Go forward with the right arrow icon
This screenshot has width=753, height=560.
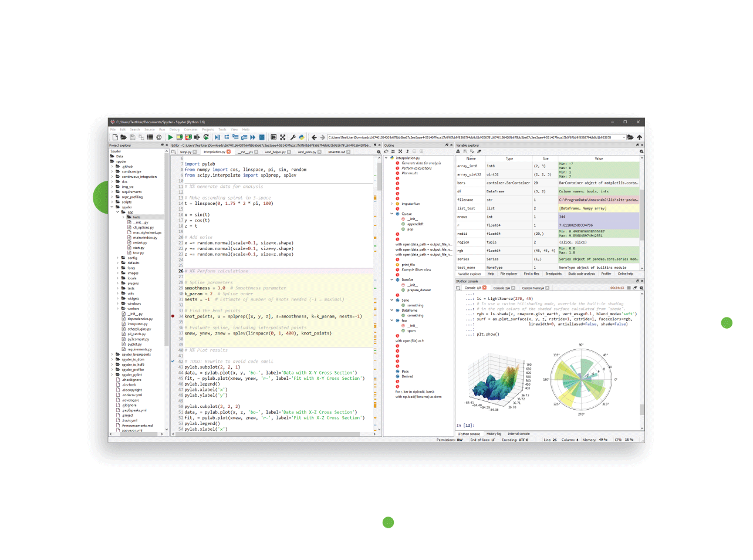coord(322,137)
